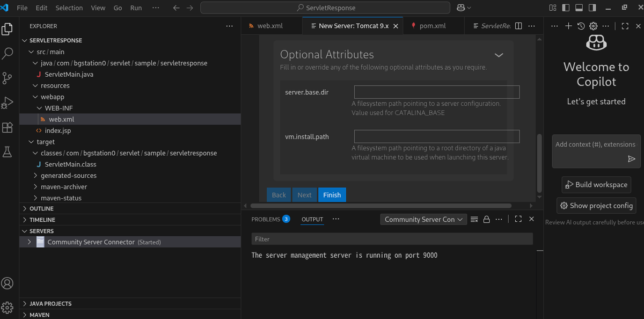Maximize the Output panel size
The height and width of the screenshot is (319, 644).
pos(518,219)
